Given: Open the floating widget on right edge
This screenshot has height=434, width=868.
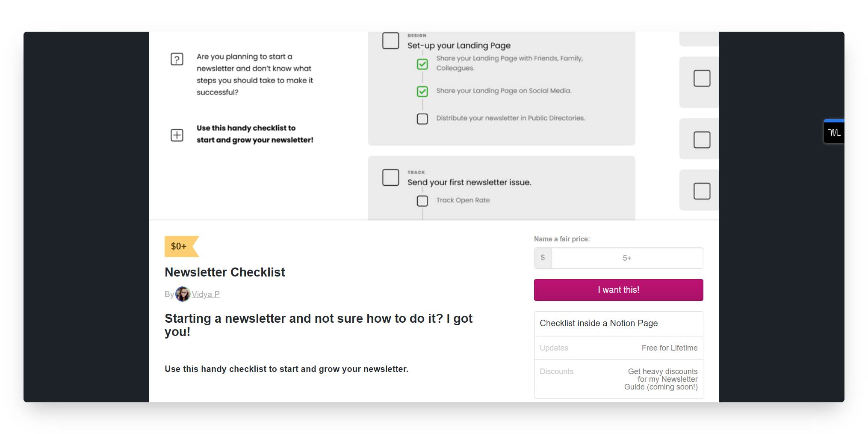Looking at the screenshot, I should (x=834, y=131).
